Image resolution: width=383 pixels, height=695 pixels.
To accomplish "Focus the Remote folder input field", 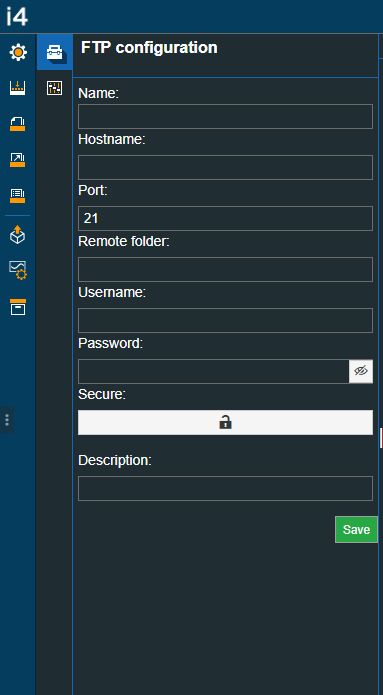I will pos(225,269).
